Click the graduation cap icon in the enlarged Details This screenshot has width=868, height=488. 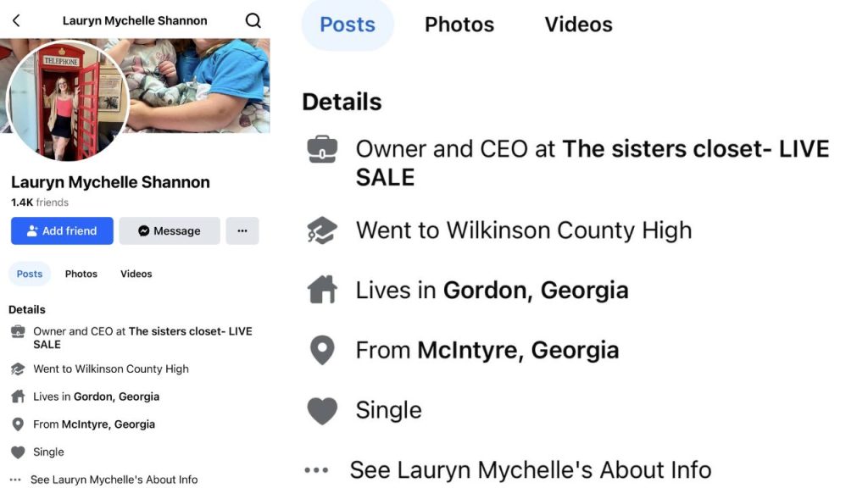(x=322, y=230)
